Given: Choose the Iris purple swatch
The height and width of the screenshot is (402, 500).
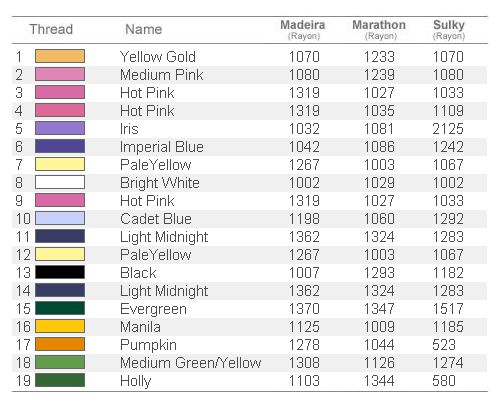Looking at the screenshot, I should click(x=60, y=128).
